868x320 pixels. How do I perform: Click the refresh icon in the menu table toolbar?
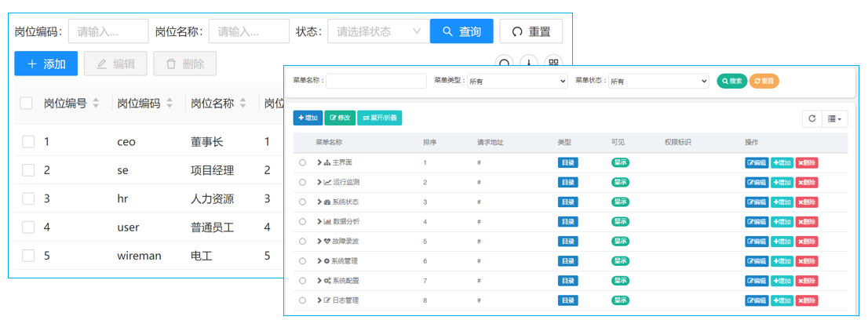pos(811,118)
